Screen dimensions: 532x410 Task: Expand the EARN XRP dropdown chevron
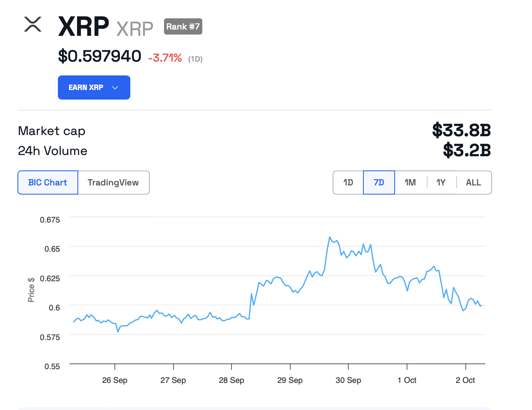pyautogui.click(x=115, y=87)
